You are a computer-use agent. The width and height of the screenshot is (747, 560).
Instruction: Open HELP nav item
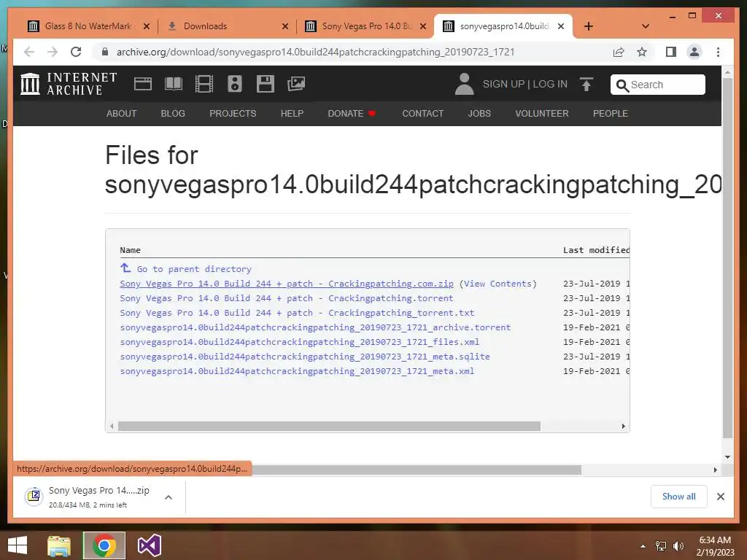click(x=292, y=113)
